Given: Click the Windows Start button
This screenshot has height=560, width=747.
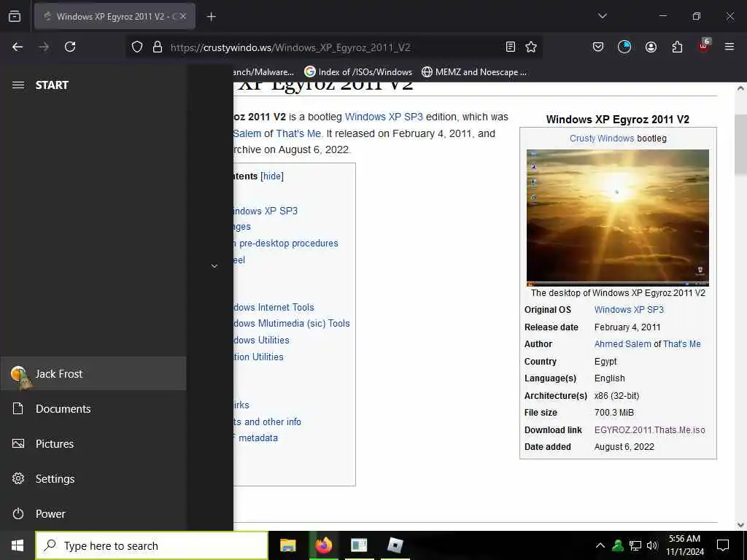Looking at the screenshot, I should [x=18, y=545].
